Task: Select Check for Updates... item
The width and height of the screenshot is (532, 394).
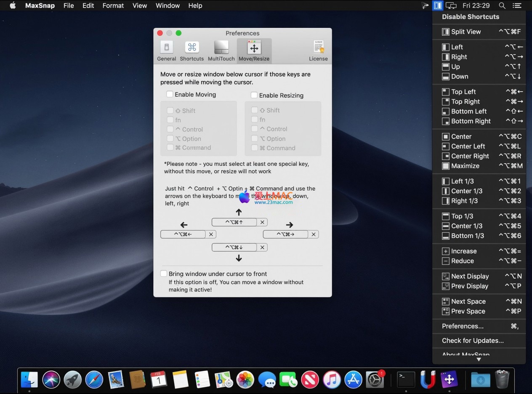Action: point(473,341)
